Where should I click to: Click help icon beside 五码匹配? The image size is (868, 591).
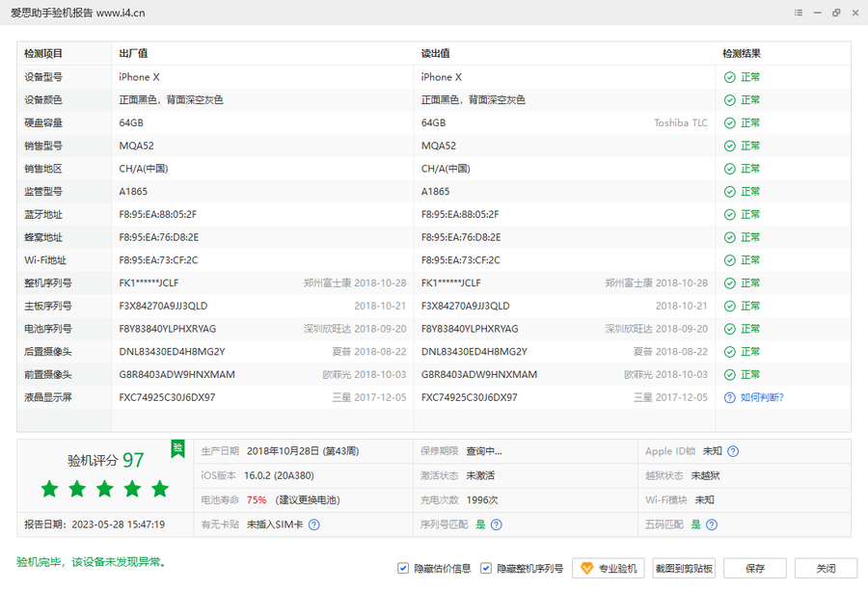(712, 524)
